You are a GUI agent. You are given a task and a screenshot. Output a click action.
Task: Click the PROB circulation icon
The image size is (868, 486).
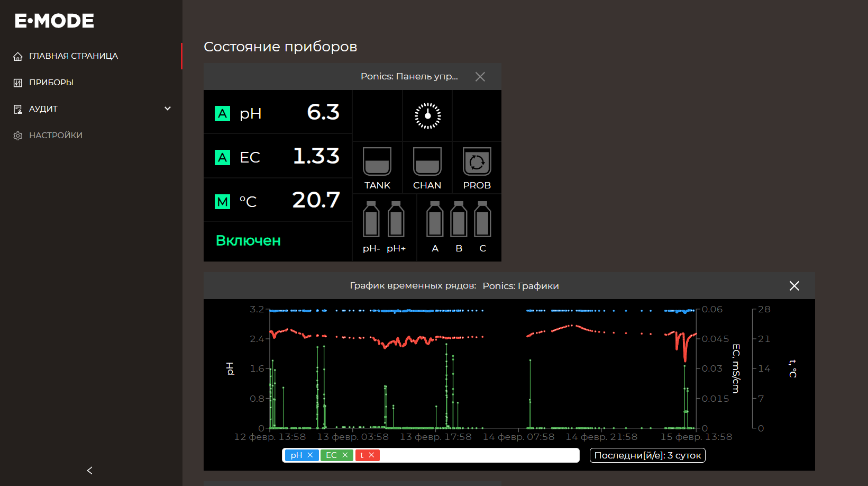click(x=477, y=162)
